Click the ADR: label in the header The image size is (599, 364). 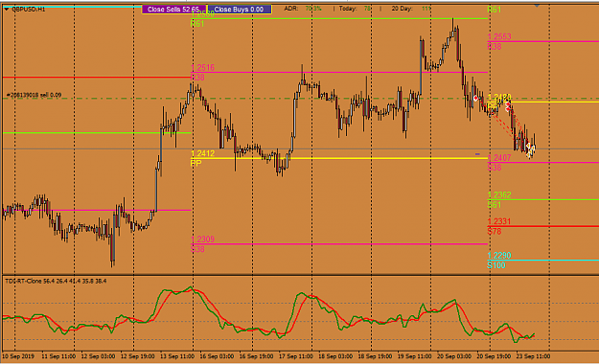291,9
